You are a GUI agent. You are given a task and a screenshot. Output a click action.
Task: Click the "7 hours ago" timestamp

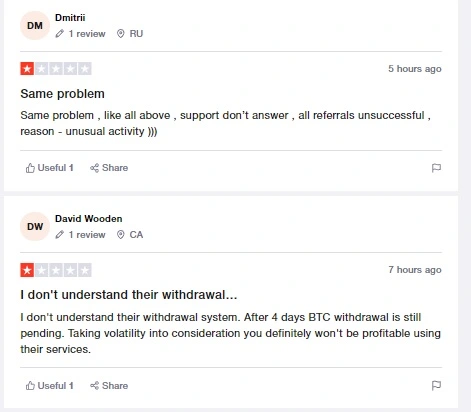[x=415, y=270]
